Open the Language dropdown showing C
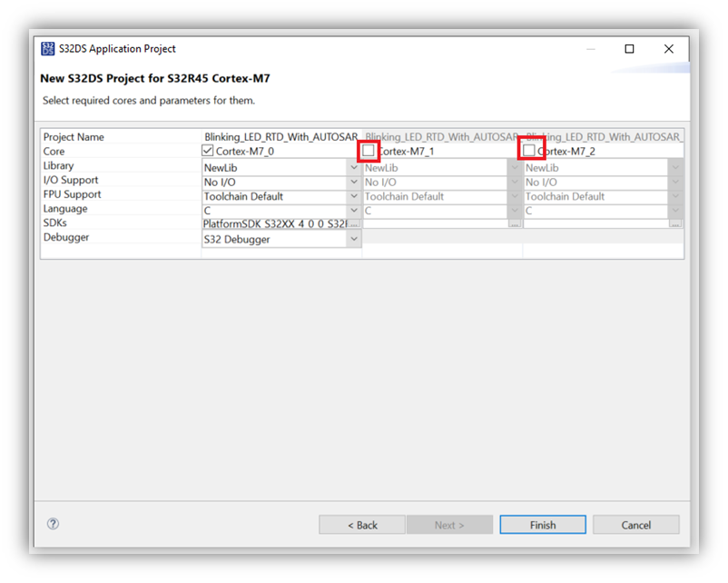This screenshot has width=728, height=583. pyautogui.click(x=354, y=210)
